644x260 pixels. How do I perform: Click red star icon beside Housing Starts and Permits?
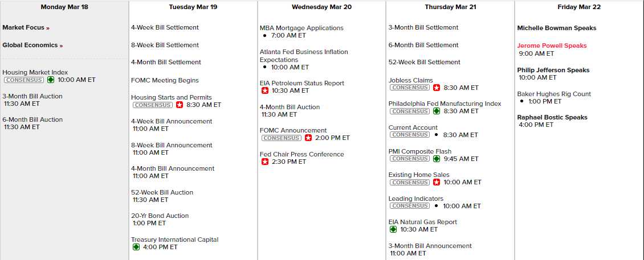[x=180, y=105]
